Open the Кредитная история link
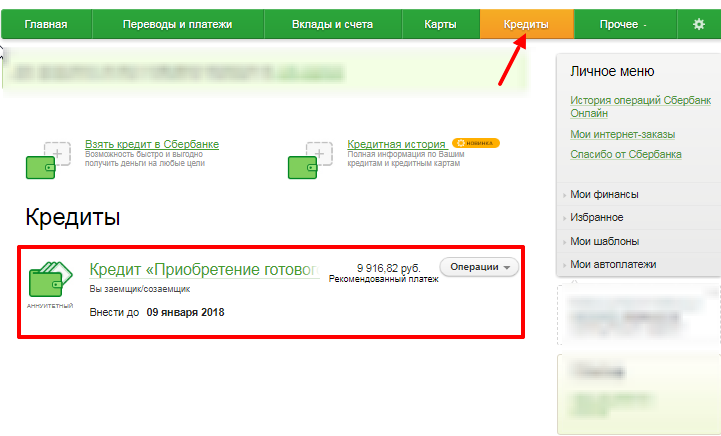721x436 pixels. click(x=396, y=144)
